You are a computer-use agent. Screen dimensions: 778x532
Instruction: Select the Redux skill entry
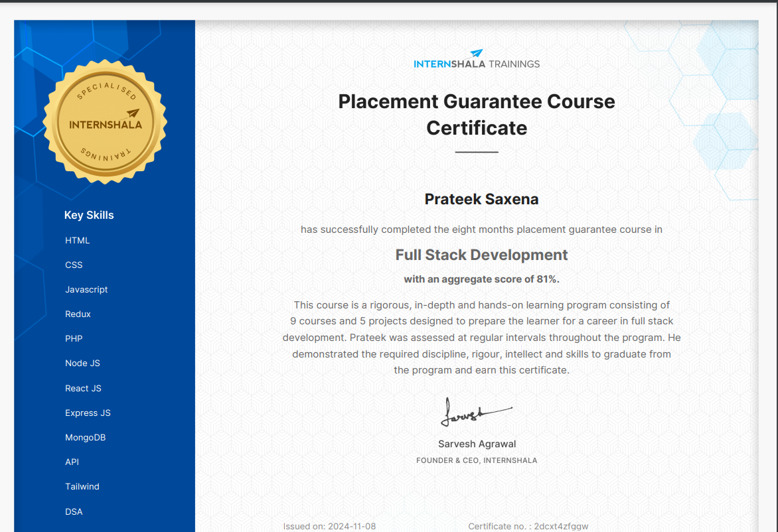click(78, 314)
